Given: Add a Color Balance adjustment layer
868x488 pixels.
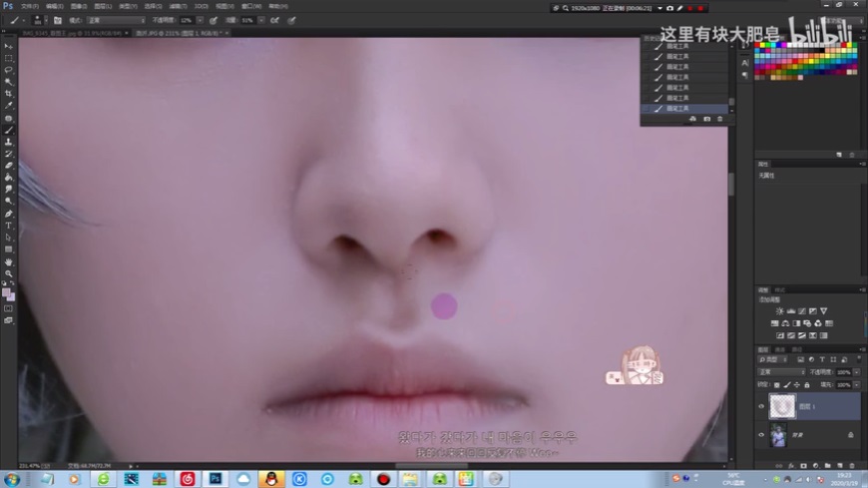Looking at the screenshot, I should (785, 323).
